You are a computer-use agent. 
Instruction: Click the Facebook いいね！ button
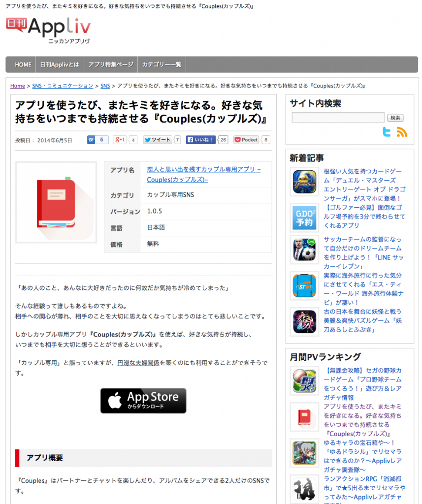(200, 140)
